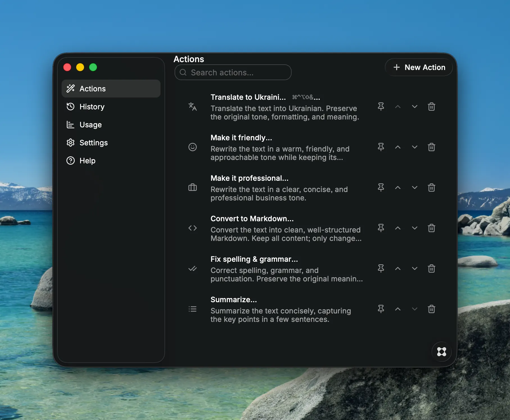Delete the Make it professional action
Screen dimensions: 510x420
[432, 188]
